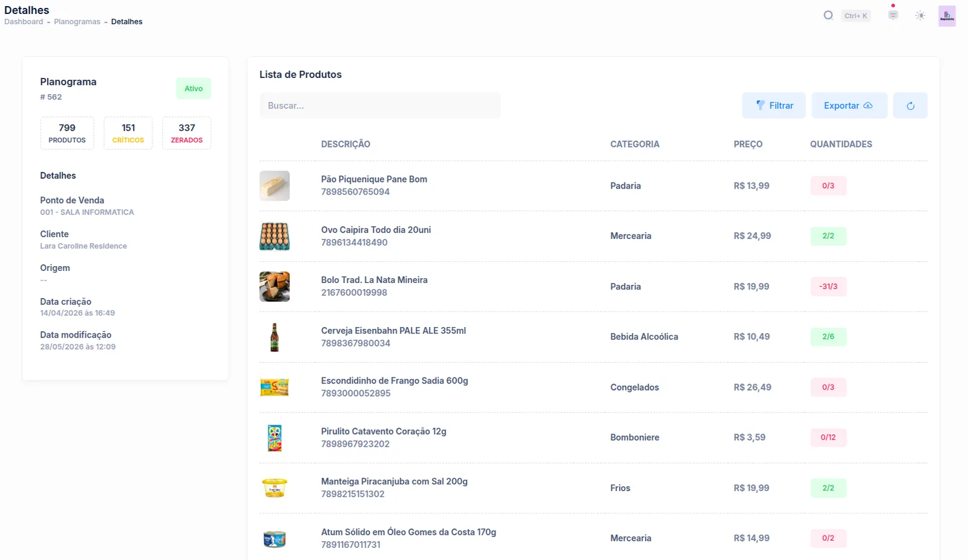Select 'Atum Sólido em Óleo Gomes da Costa 170g'
Viewport: 968px width, 560px height.
[408, 532]
